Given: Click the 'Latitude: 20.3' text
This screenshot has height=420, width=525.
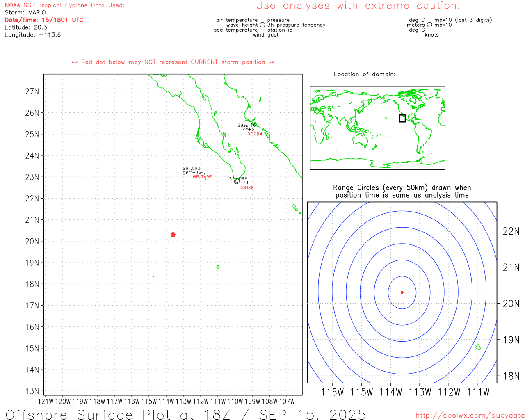Looking at the screenshot, I should (26, 27).
